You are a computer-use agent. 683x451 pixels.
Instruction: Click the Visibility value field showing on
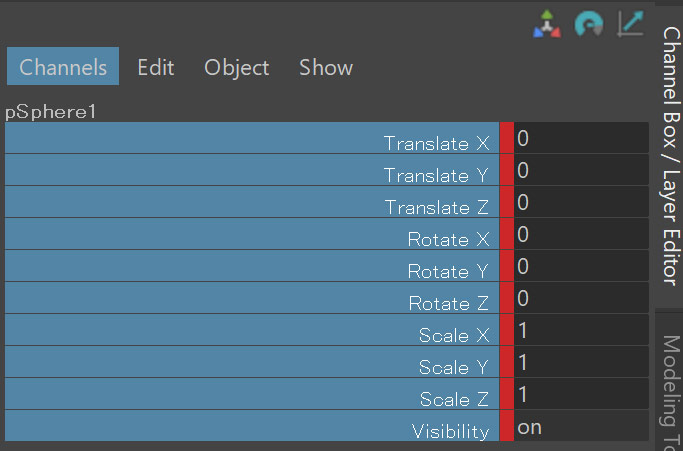pyautogui.click(x=580, y=427)
